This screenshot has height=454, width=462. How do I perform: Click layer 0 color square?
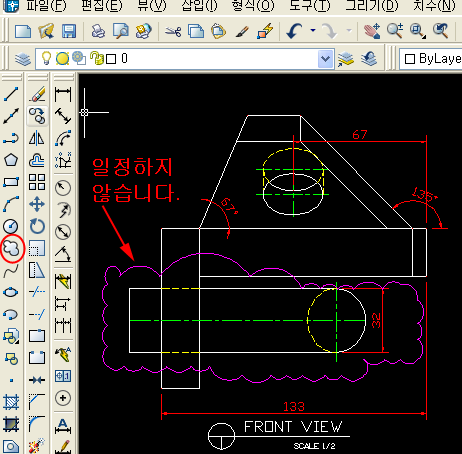[111, 59]
